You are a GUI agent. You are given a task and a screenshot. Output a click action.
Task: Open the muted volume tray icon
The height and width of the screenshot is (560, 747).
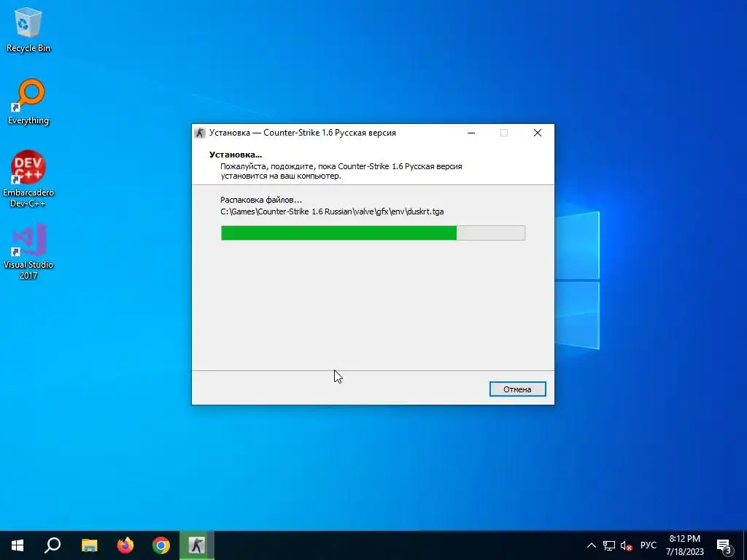[x=626, y=545]
